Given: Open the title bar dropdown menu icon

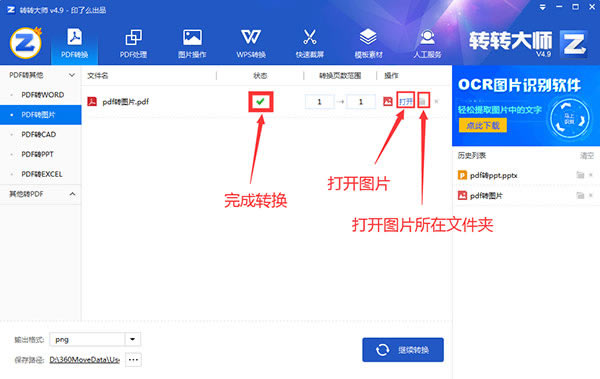Looking at the screenshot, I should (543, 7).
